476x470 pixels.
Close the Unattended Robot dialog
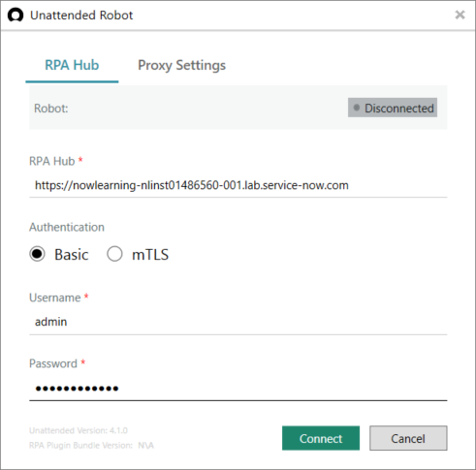(x=460, y=15)
